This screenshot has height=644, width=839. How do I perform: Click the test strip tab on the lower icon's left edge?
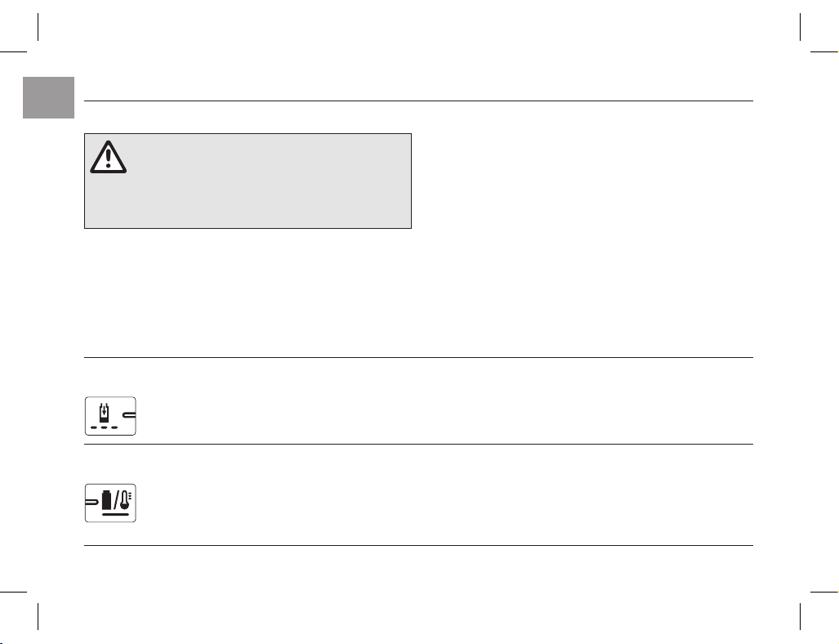click(x=91, y=502)
